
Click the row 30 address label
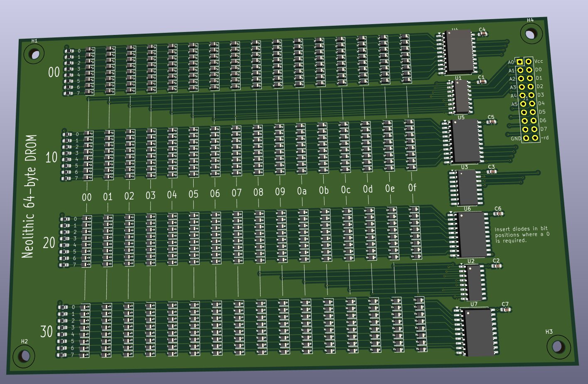tap(47, 332)
